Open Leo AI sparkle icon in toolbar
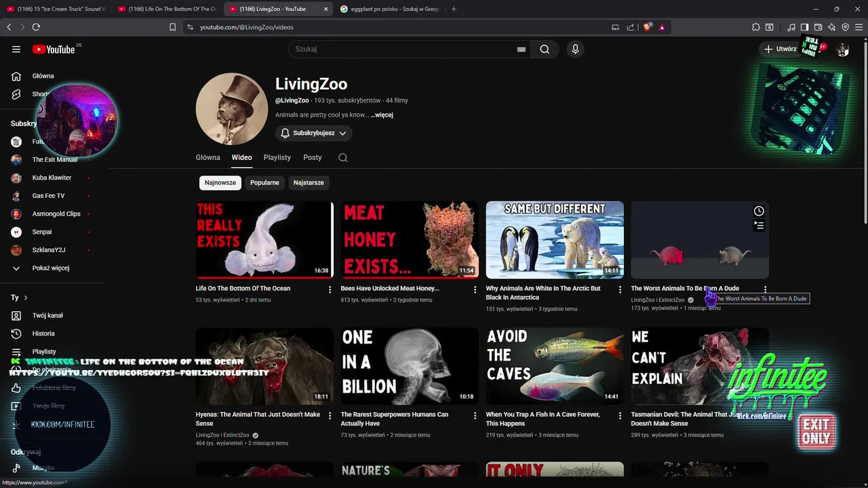This screenshot has width=868, height=488. (x=831, y=27)
